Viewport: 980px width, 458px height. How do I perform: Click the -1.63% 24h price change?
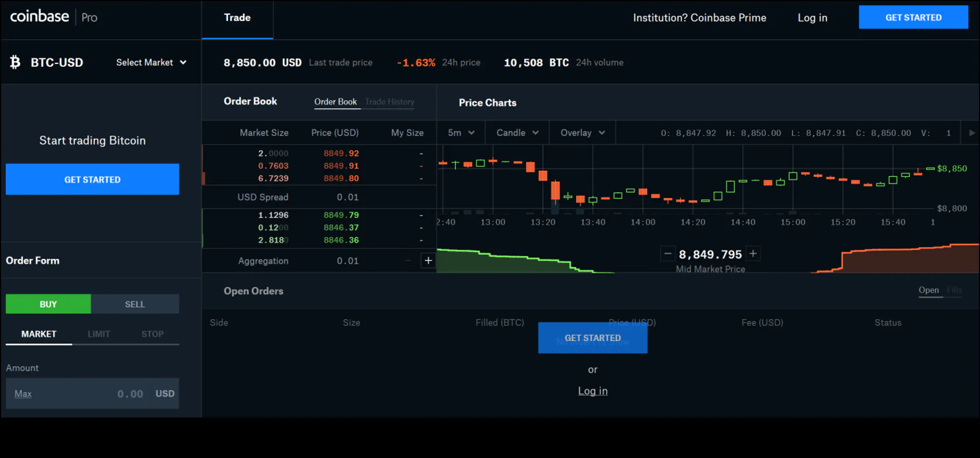[x=416, y=62]
